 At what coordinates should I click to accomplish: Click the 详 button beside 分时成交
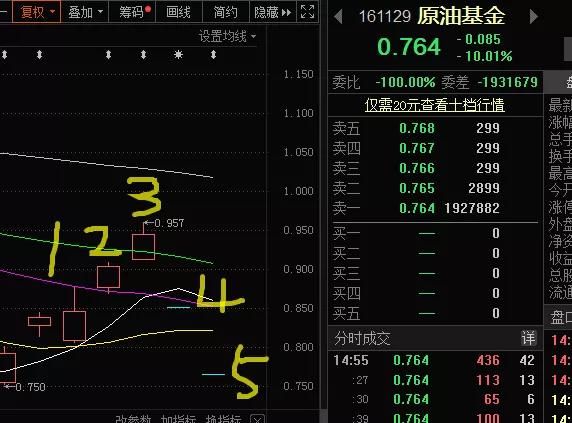[528, 338]
